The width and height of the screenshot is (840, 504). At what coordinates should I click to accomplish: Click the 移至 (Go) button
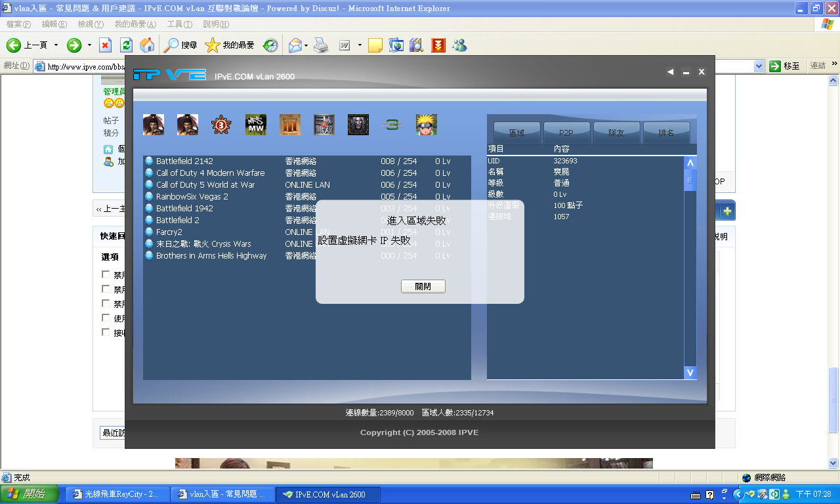(782, 67)
